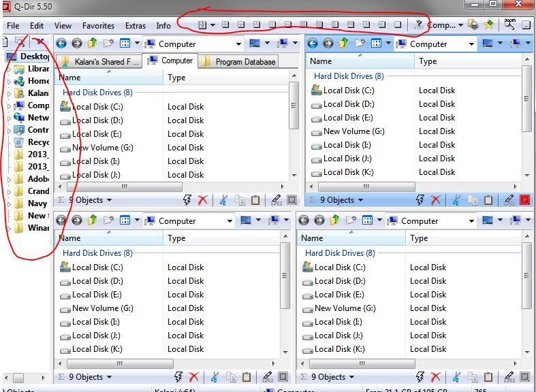
Task: Select Hard Disk Drives group in bottom-left pane
Action: point(97,253)
